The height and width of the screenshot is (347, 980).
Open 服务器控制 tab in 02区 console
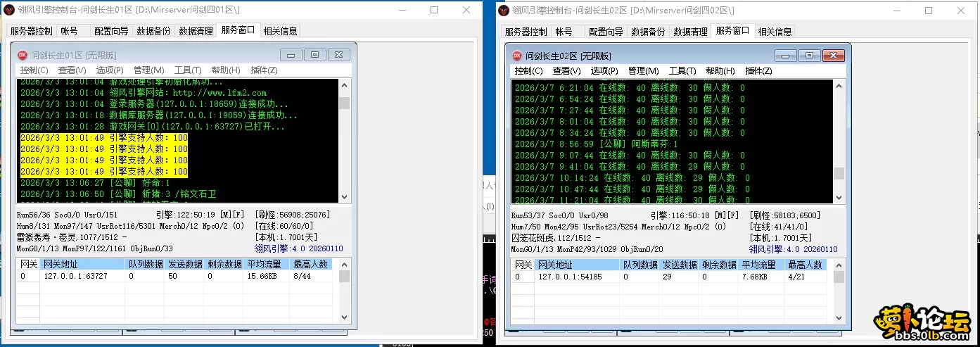525,32
